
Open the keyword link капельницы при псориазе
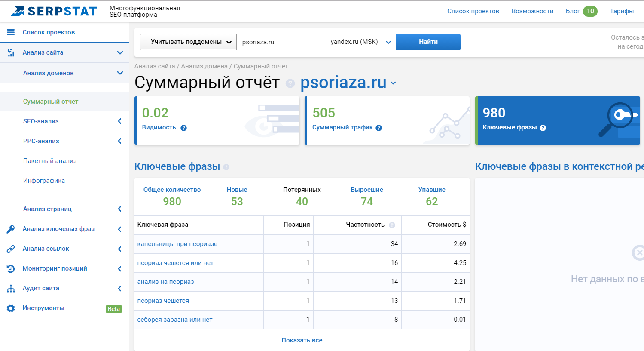pyautogui.click(x=177, y=243)
